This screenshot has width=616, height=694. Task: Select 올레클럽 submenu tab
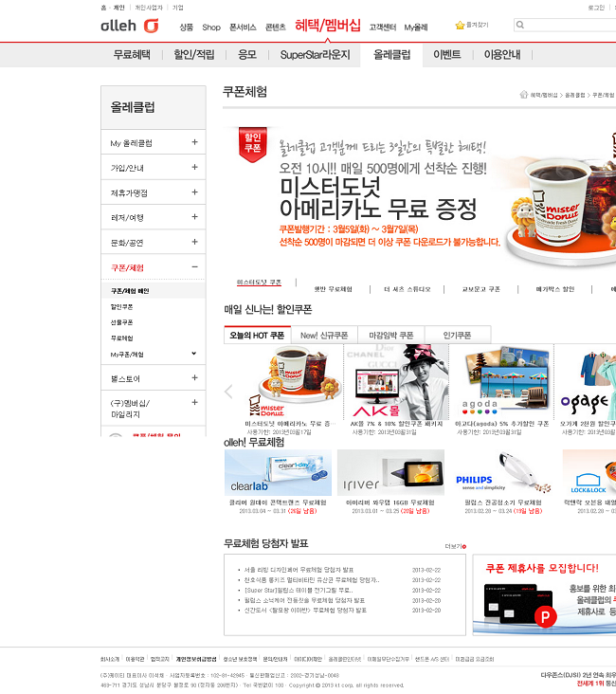pyautogui.click(x=391, y=55)
